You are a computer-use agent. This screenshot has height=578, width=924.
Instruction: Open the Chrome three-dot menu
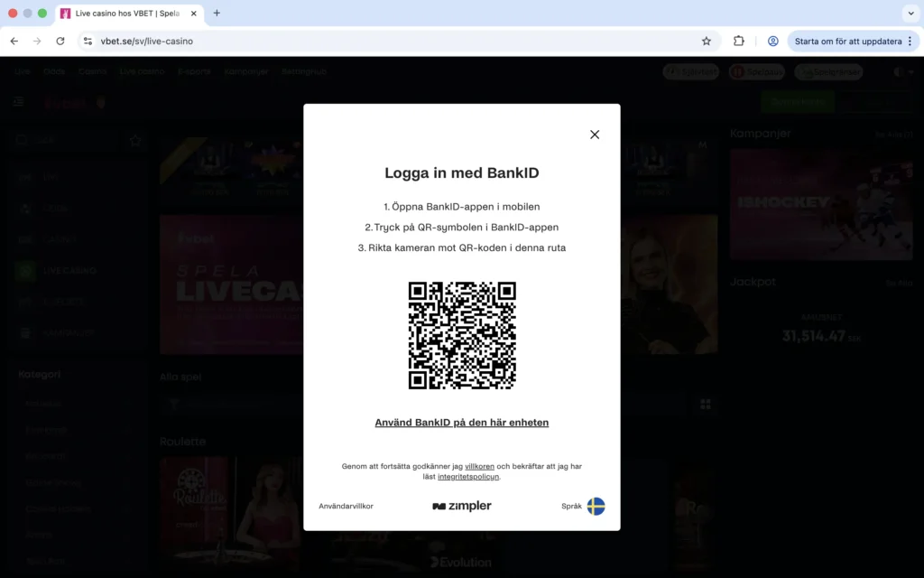(x=910, y=42)
